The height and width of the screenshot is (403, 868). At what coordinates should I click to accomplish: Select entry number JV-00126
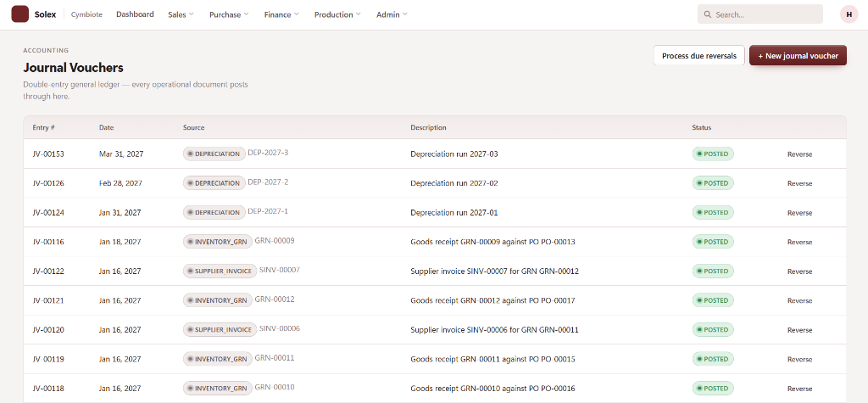(x=48, y=183)
